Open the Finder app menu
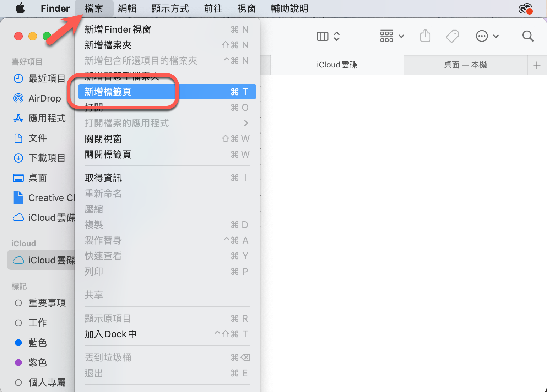The image size is (547, 392). [x=55, y=8]
